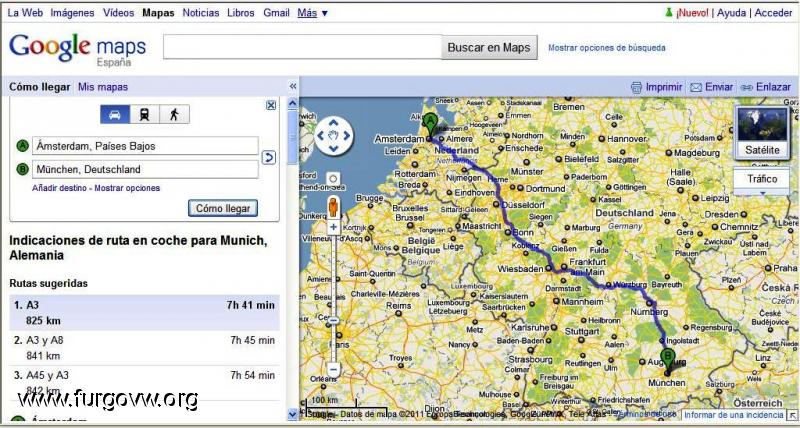Select the walking directions icon

(174, 114)
